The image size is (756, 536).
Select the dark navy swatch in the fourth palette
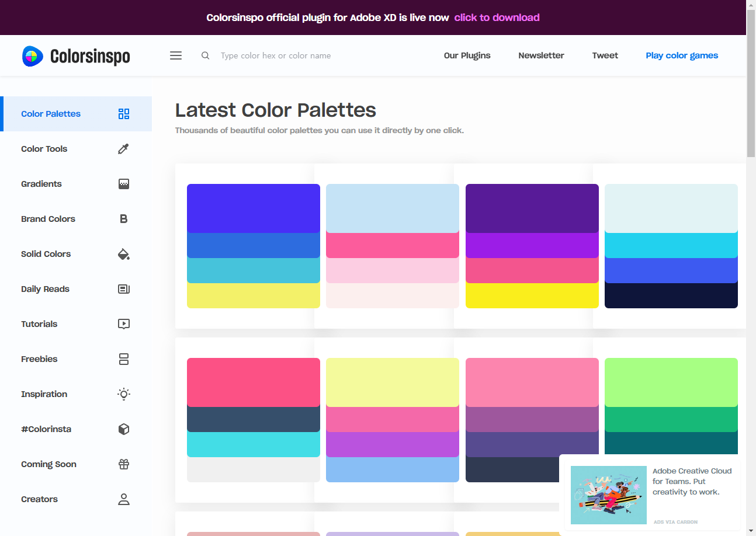point(671,295)
